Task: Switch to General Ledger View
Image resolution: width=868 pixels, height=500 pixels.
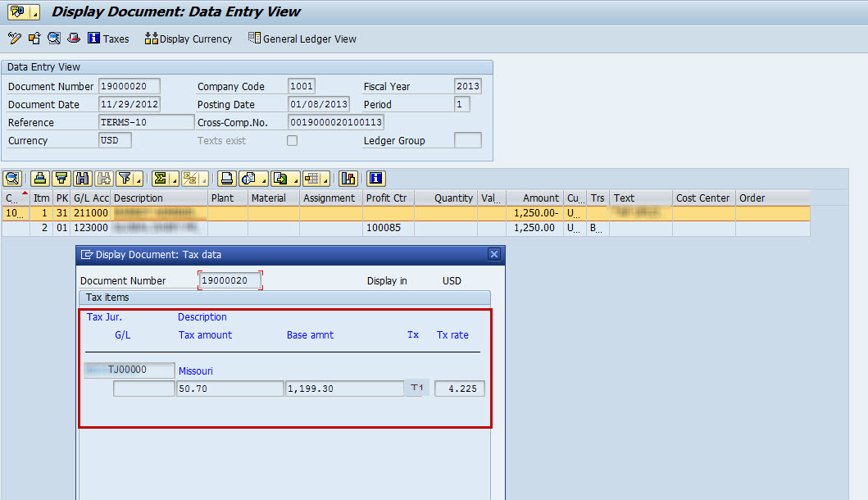Action: [x=302, y=39]
